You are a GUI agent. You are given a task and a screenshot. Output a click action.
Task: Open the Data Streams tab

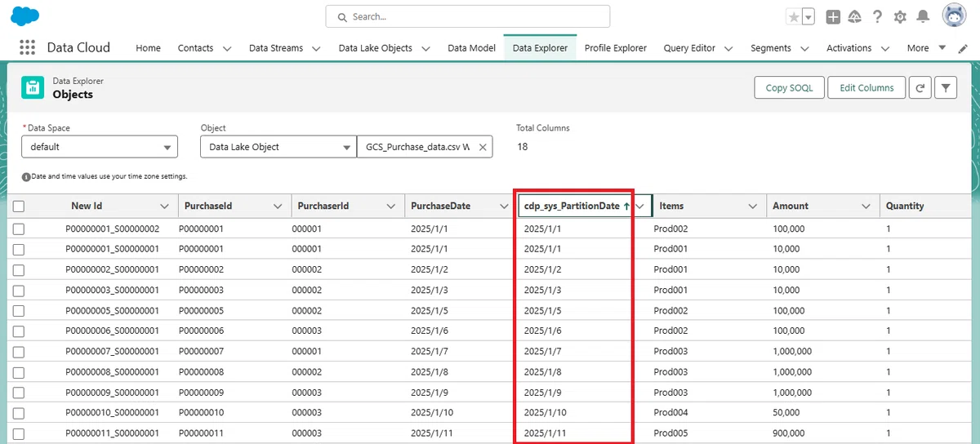(x=276, y=48)
